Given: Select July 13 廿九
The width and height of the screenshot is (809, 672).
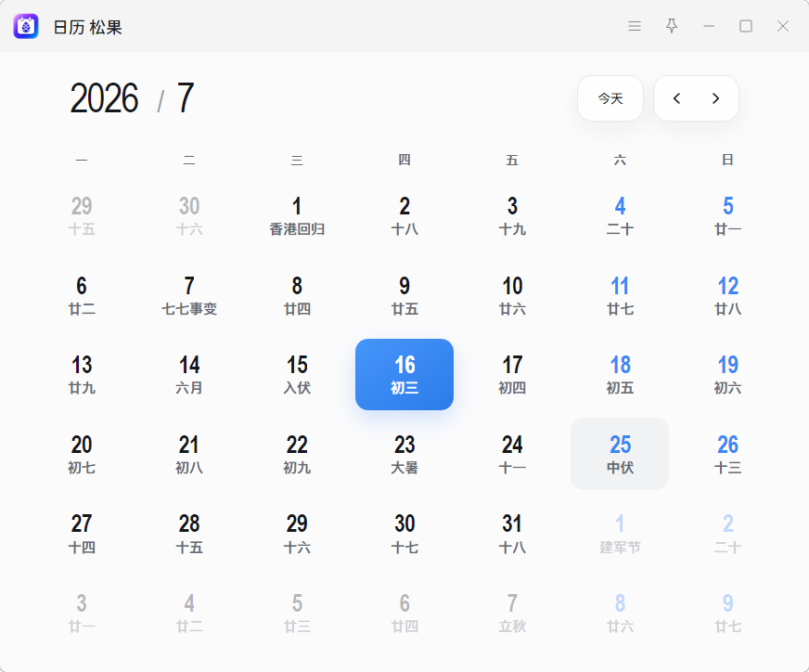Looking at the screenshot, I should 82,375.
